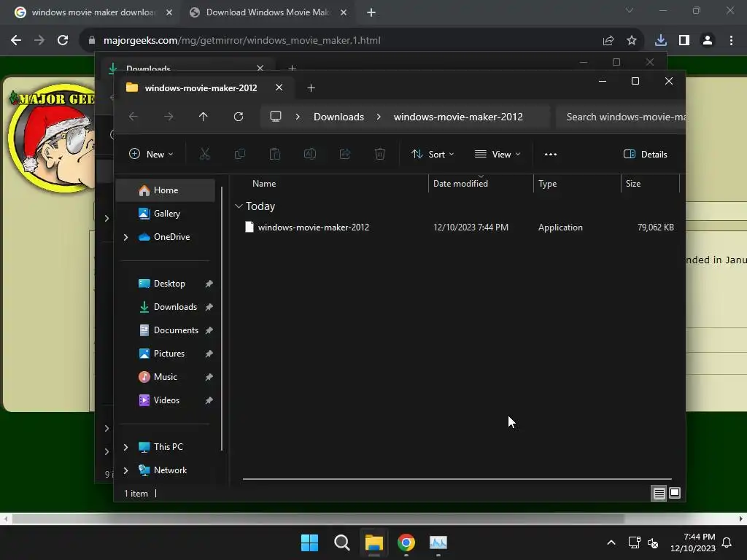
Task: Click the PC icon in address bar
Action: 276,117
